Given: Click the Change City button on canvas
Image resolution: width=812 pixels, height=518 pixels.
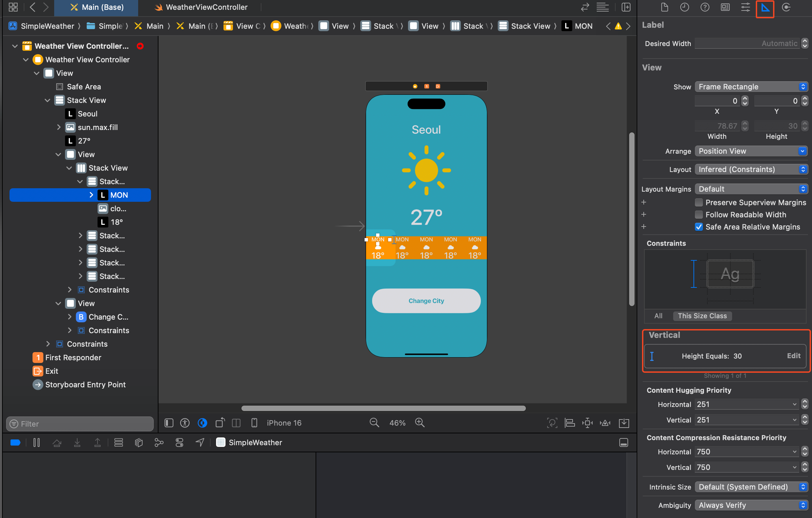Looking at the screenshot, I should (426, 301).
